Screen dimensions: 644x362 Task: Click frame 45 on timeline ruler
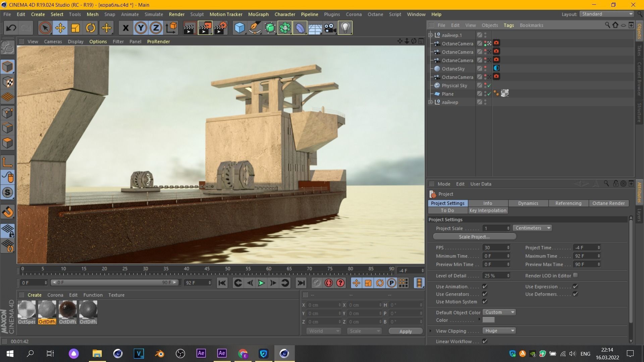coord(207,269)
